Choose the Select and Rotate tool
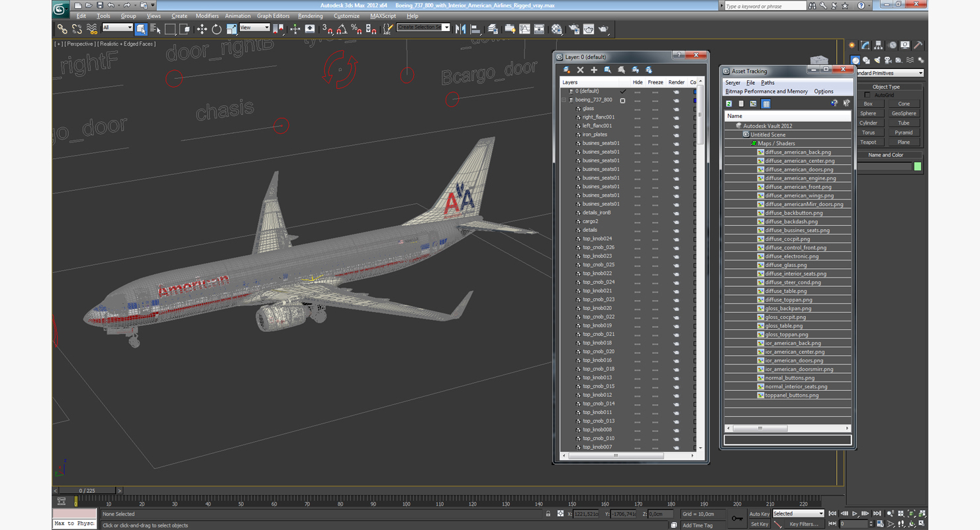Viewport: 980px width, 530px height. coord(217,29)
